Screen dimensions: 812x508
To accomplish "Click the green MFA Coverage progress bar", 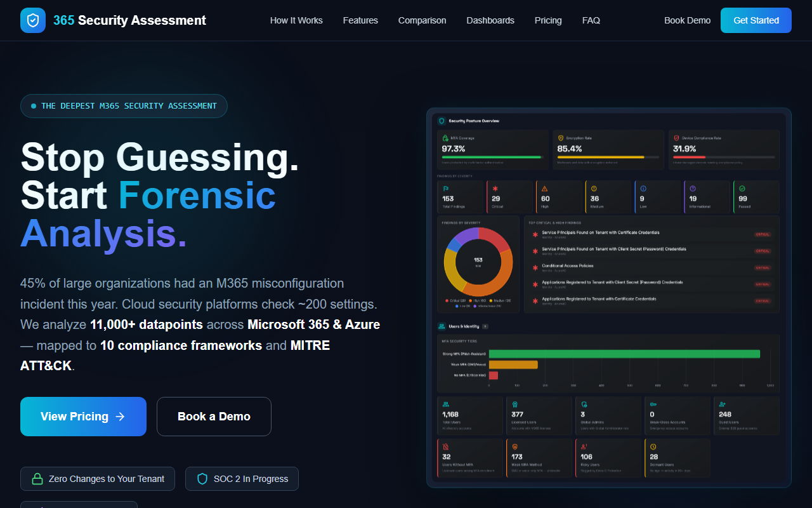I will (492, 157).
